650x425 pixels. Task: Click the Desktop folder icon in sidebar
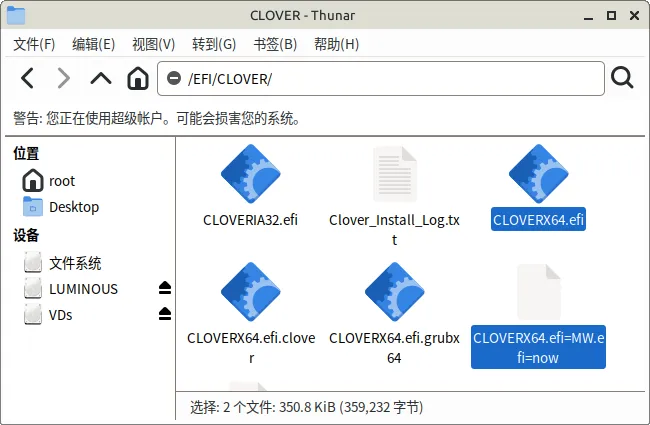click(33, 206)
